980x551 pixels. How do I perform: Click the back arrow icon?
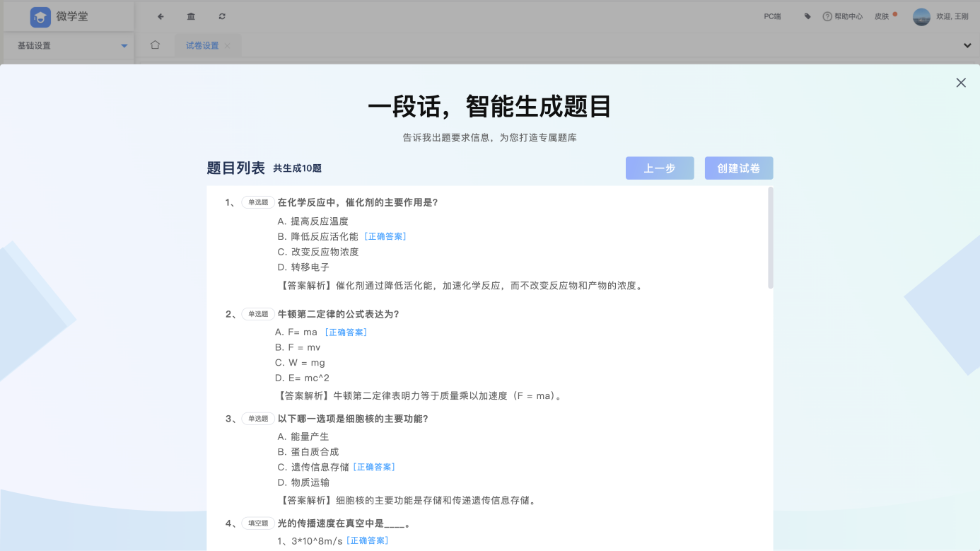161,16
